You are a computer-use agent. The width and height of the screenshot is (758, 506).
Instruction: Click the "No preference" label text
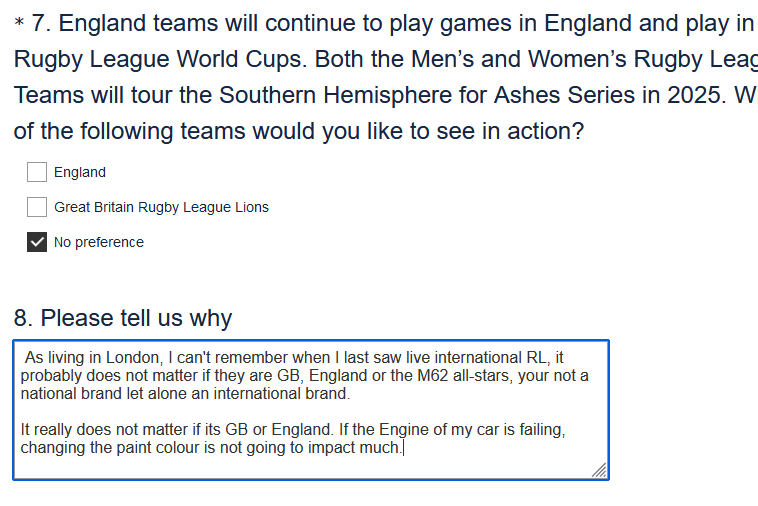pyautogui.click(x=99, y=242)
